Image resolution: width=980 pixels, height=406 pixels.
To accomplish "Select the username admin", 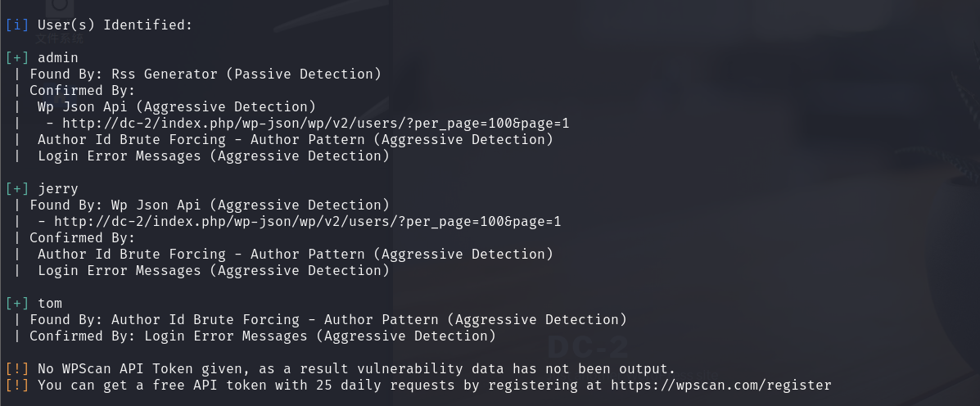I will [x=58, y=58].
